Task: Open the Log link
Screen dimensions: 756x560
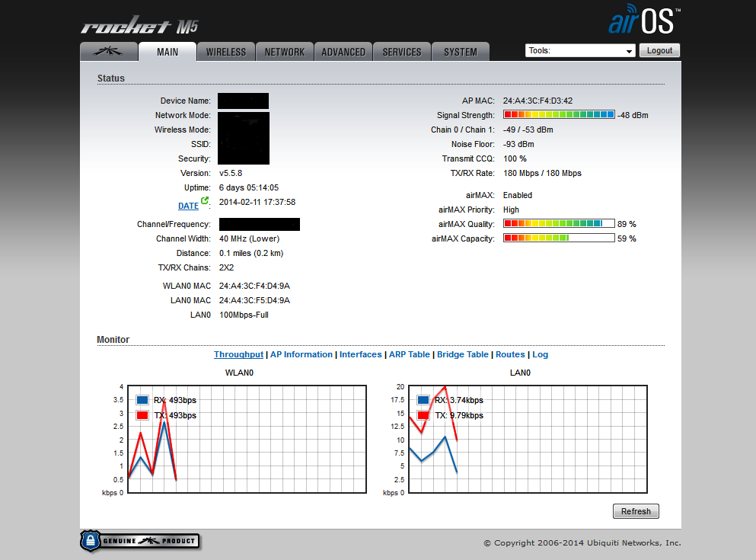Action: [540, 354]
